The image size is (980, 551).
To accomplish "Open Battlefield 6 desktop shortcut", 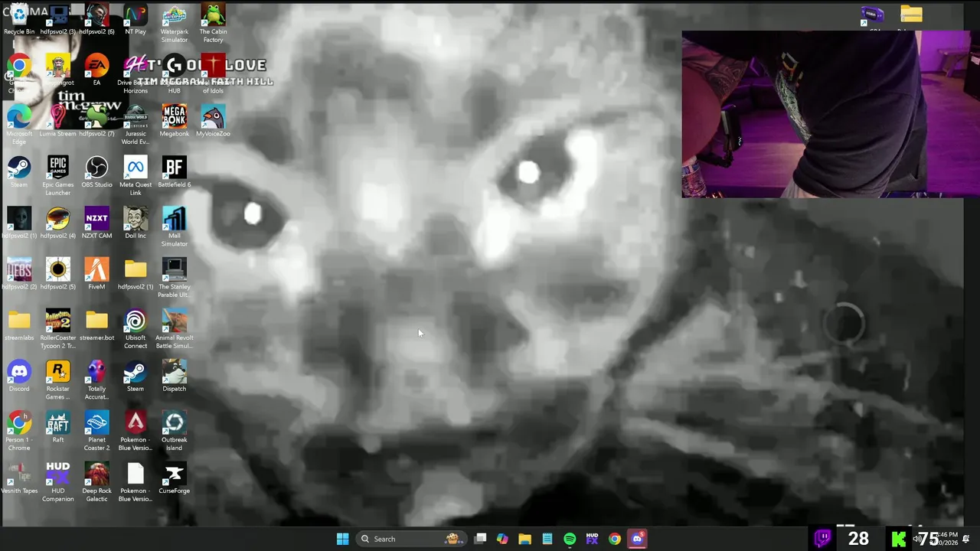I will pyautogui.click(x=174, y=172).
